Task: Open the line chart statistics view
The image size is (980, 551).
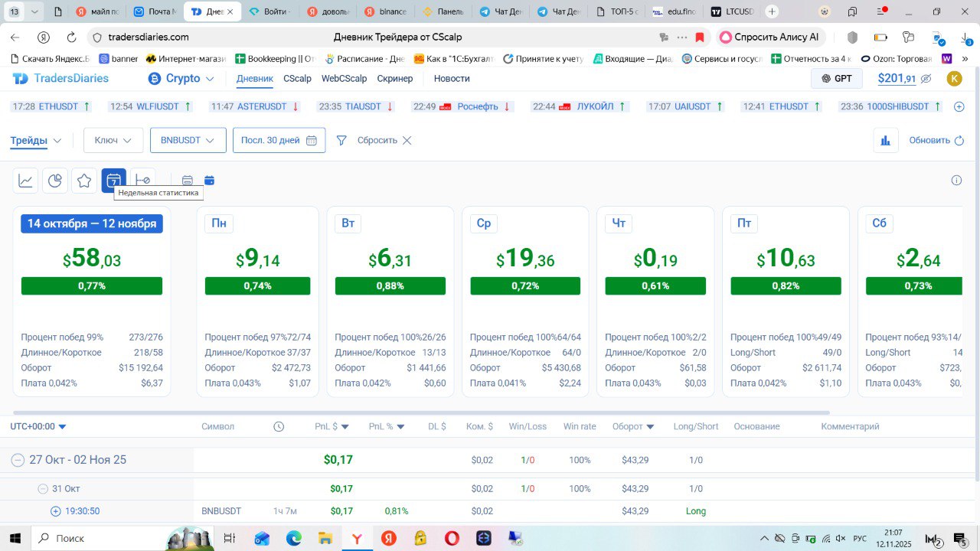Action: (x=26, y=181)
